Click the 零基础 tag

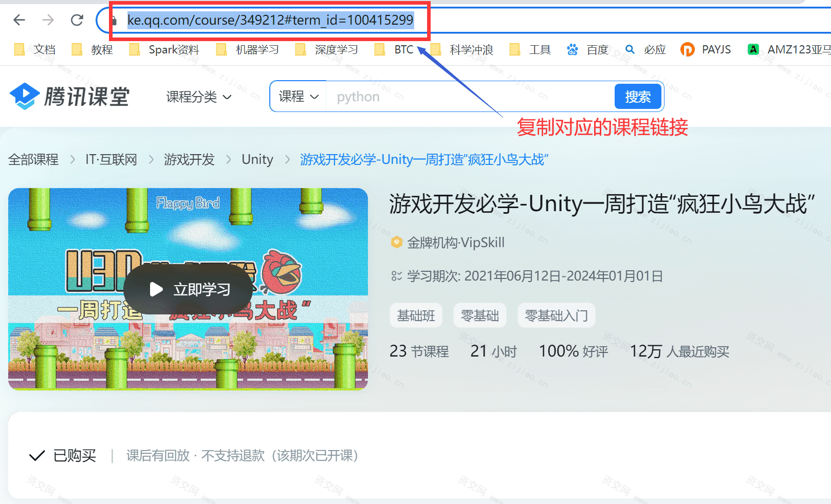(480, 315)
